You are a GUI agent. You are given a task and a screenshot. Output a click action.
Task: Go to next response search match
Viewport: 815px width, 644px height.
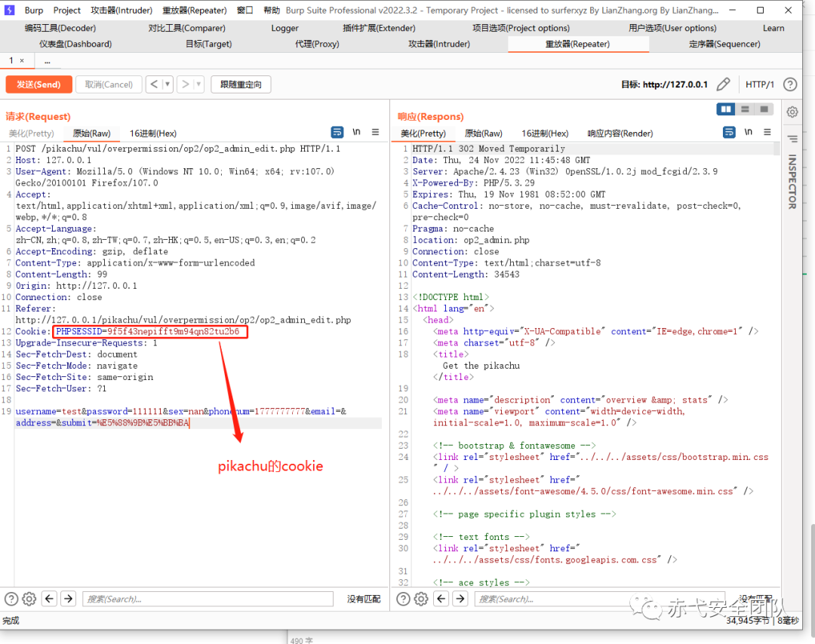point(460,599)
